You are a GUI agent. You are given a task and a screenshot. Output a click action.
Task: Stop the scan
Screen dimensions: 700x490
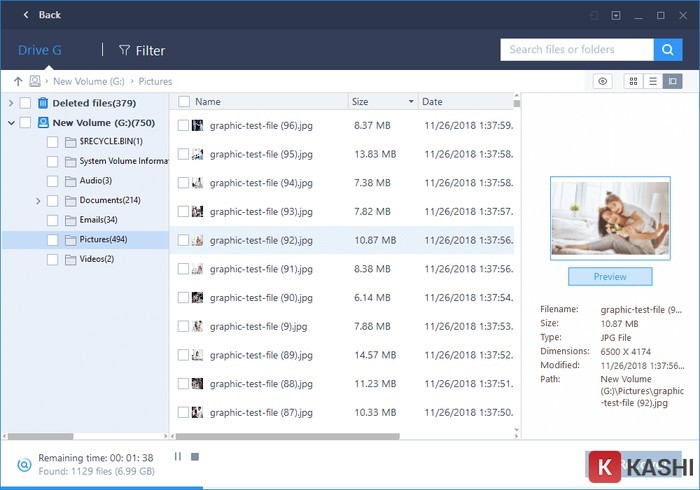195,457
